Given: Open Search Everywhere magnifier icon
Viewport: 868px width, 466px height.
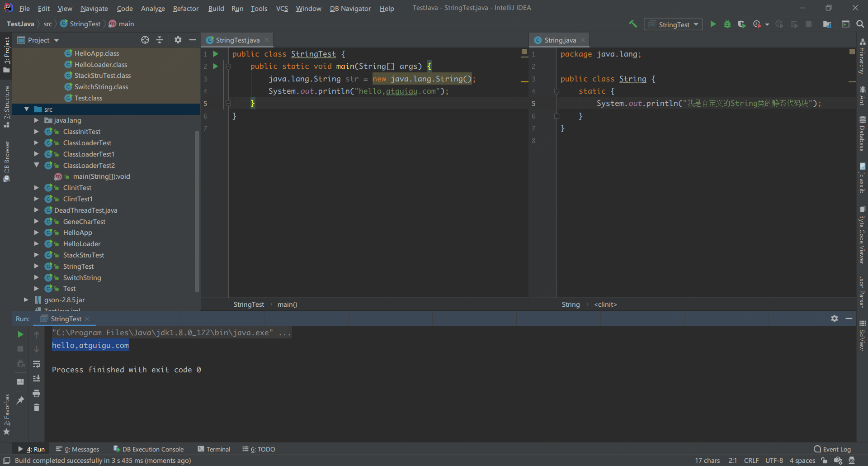Looking at the screenshot, I should pyautogui.click(x=860, y=24).
